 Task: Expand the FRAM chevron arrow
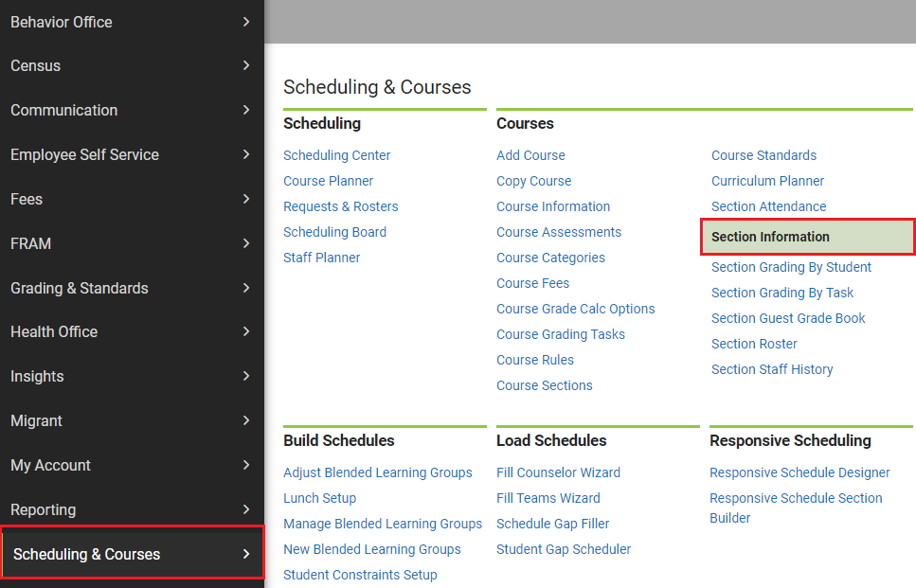click(246, 243)
